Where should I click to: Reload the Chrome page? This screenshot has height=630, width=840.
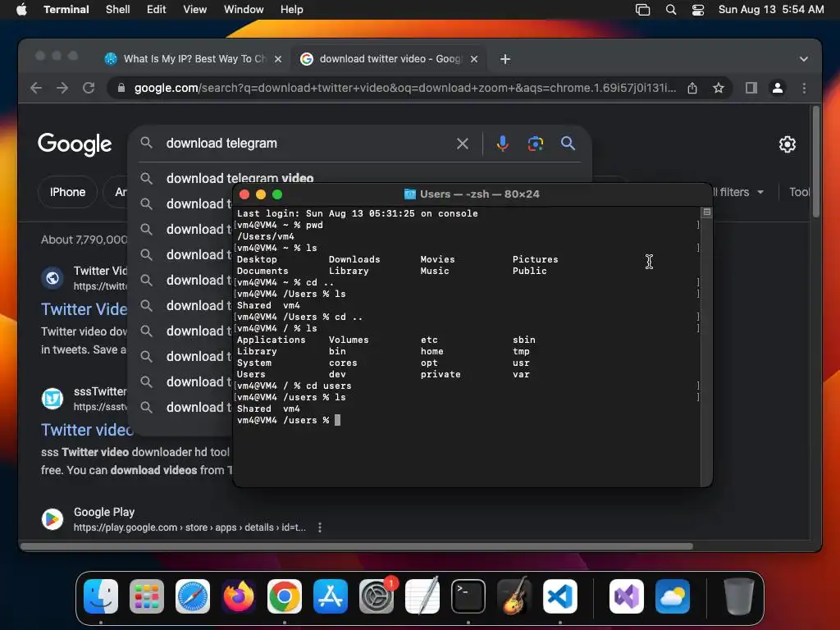coord(89,88)
